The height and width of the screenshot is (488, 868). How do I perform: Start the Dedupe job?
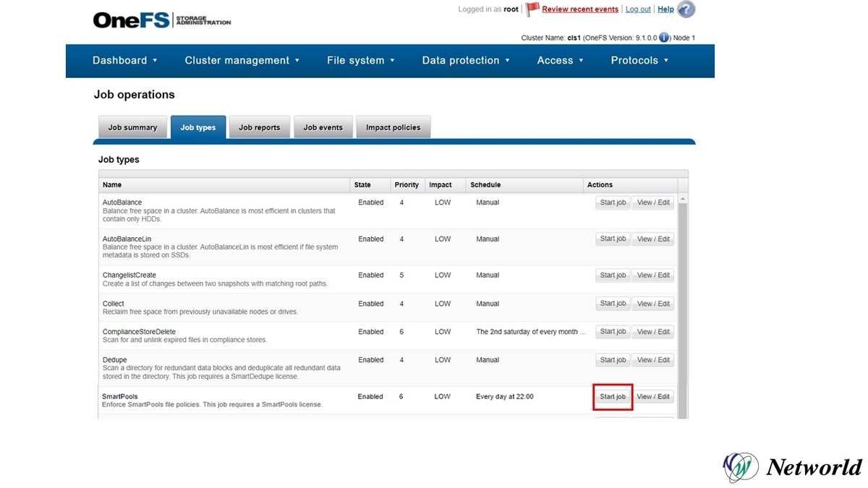pyautogui.click(x=613, y=360)
